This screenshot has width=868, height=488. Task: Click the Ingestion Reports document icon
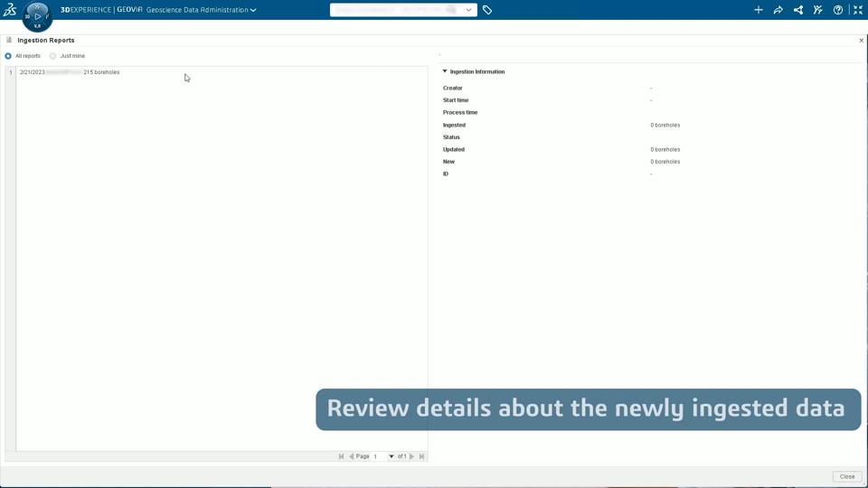click(x=9, y=40)
